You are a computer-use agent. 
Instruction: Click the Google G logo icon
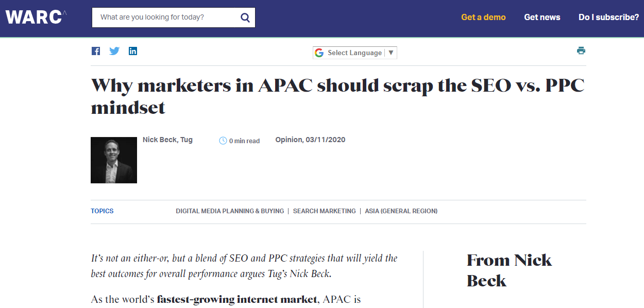click(319, 53)
